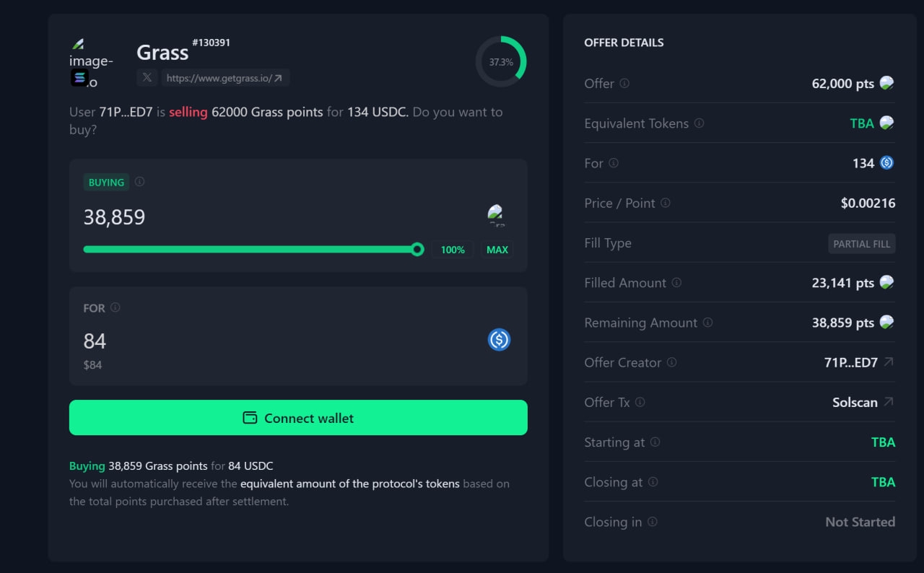Click the USDC coin icon in FOR field
This screenshot has width=924, height=573.
499,339
